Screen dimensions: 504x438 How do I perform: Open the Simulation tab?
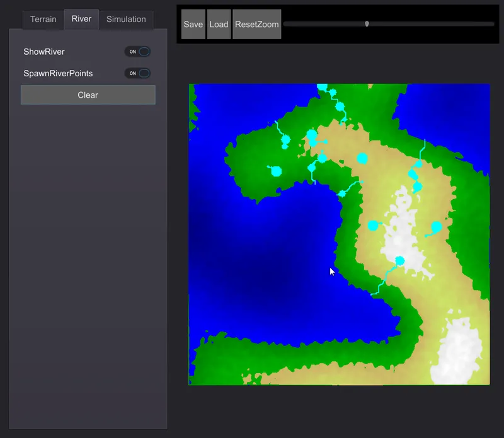click(126, 20)
